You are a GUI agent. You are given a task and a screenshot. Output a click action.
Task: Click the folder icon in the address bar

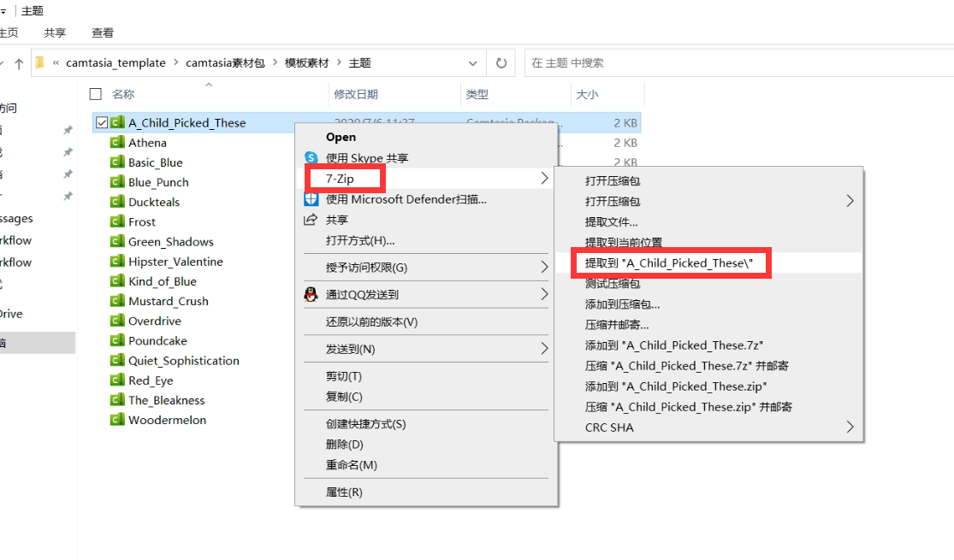point(41,62)
